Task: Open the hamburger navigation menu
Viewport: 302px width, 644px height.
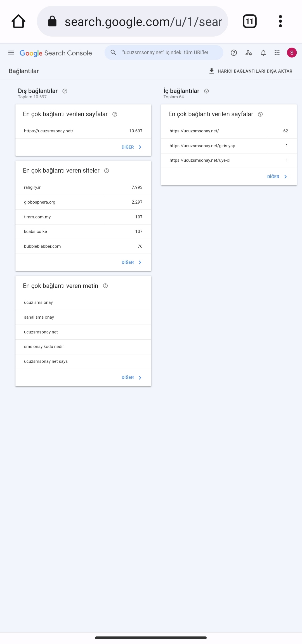Action: point(11,53)
